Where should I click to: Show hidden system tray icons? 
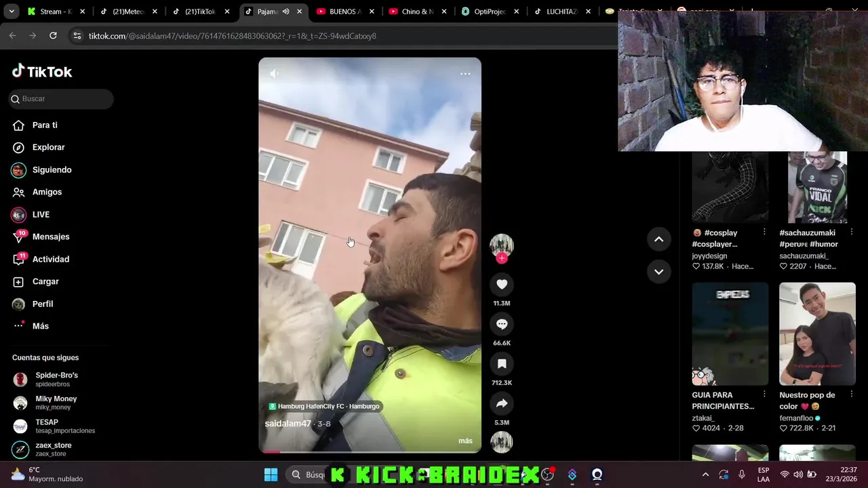coord(705,474)
